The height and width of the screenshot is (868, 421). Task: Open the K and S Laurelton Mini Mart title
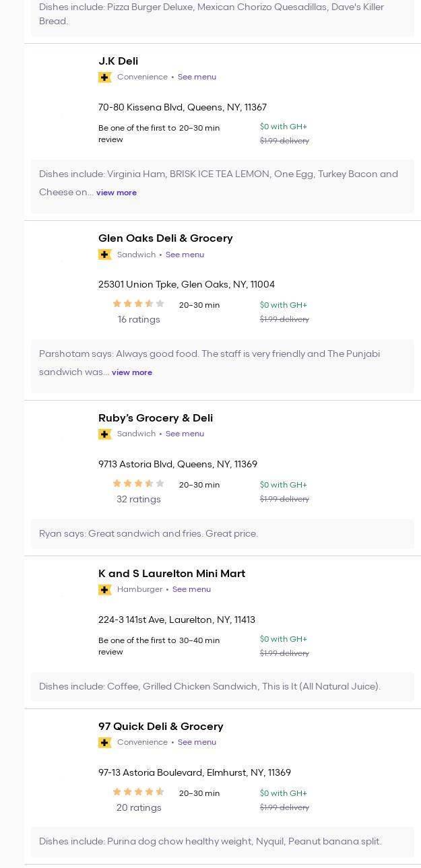172,574
